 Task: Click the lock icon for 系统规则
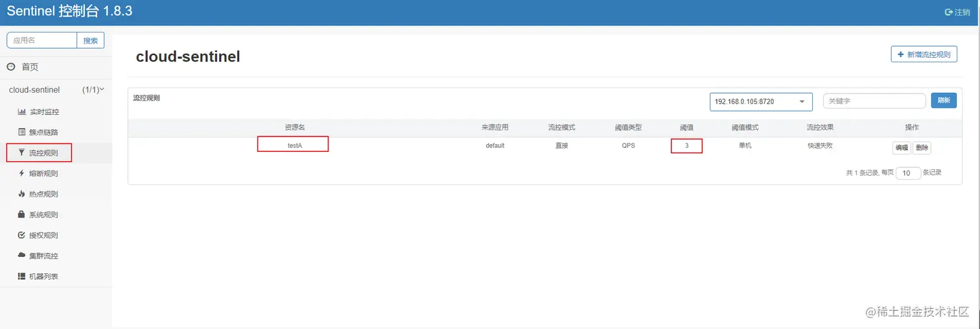pos(21,214)
